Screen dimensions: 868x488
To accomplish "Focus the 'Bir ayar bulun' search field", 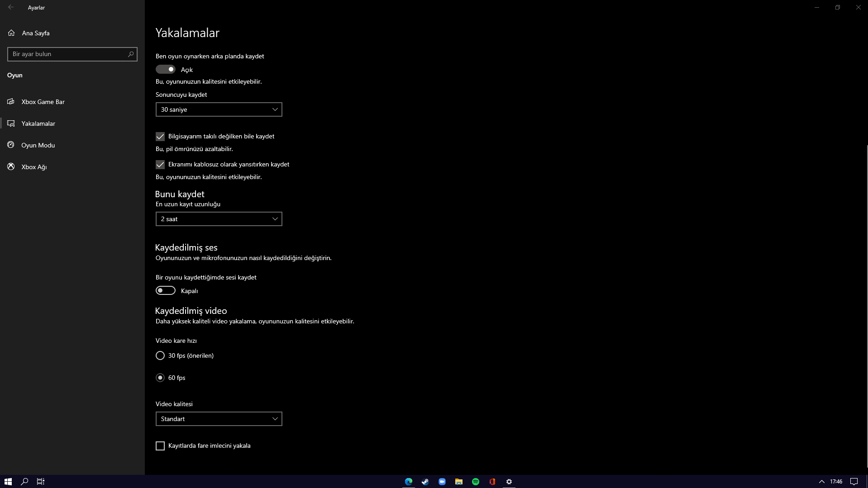I will point(72,54).
